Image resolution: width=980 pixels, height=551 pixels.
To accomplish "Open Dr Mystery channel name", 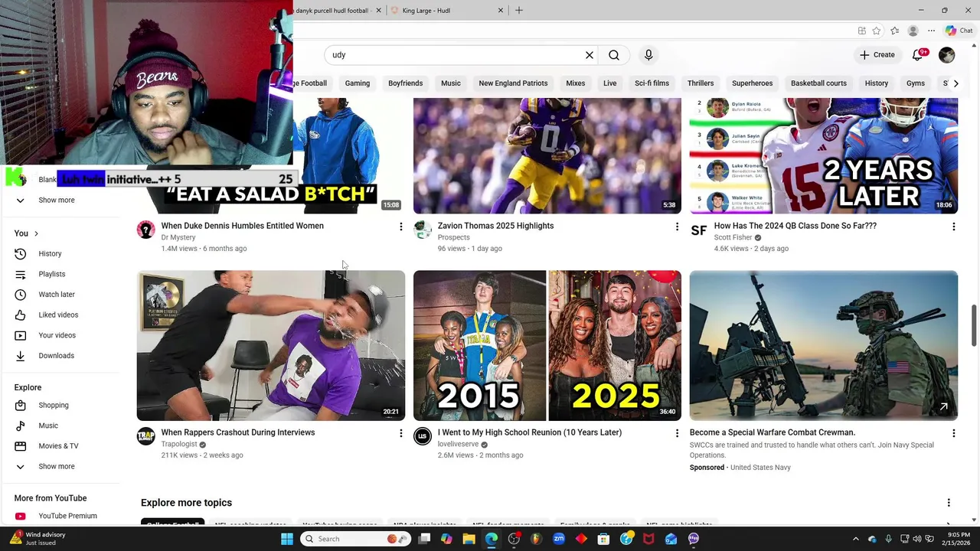I will 178,238.
